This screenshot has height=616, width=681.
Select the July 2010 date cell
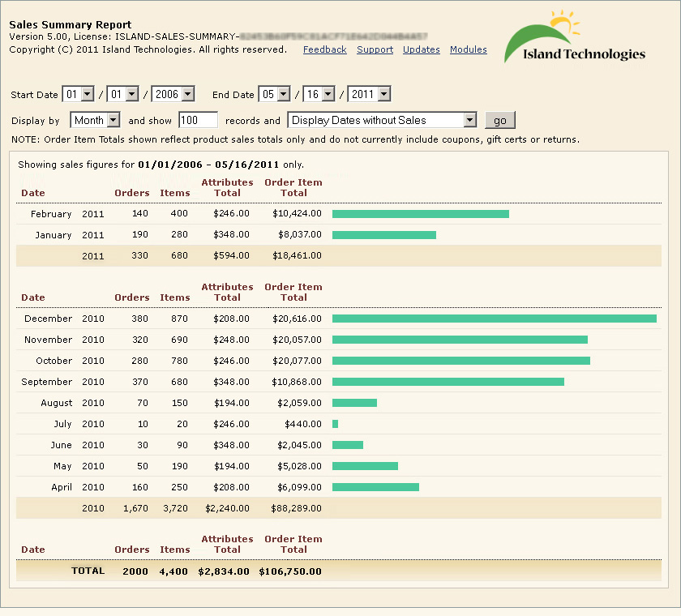[x=79, y=424]
